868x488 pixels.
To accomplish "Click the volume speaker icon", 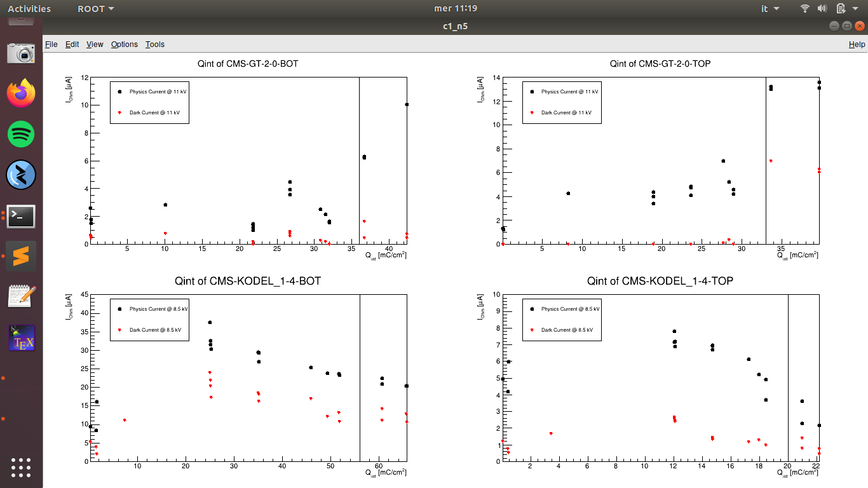I will coord(822,9).
